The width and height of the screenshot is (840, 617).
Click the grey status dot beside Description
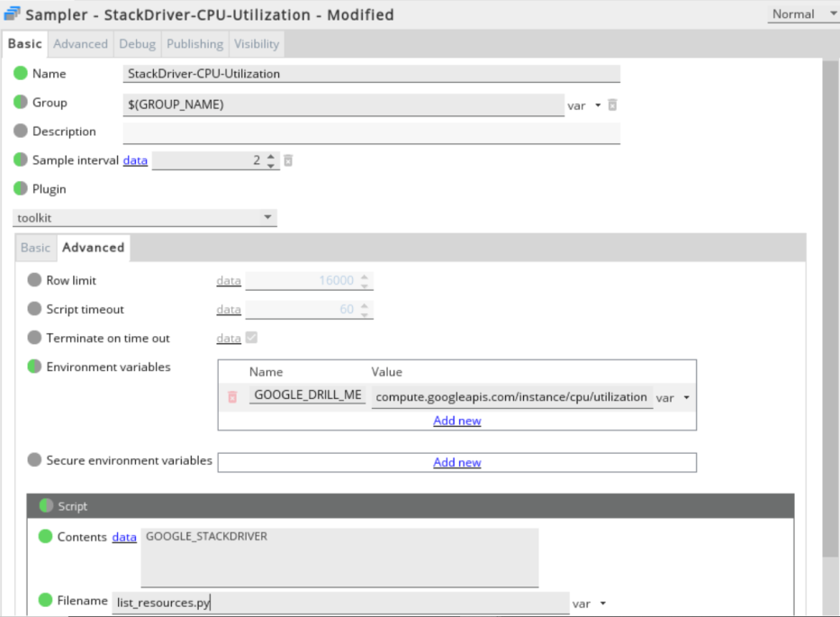[x=21, y=131]
